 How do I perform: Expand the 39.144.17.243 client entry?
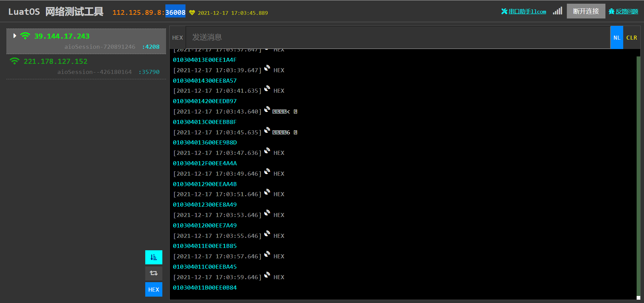pyautogui.click(x=15, y=36)
